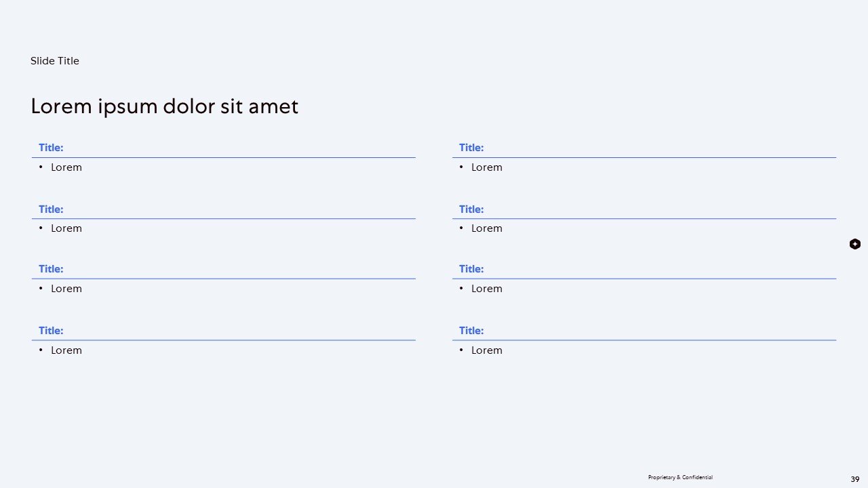Click the third 'Title:' label in right column
868x488 pixels.
(471, 269)
